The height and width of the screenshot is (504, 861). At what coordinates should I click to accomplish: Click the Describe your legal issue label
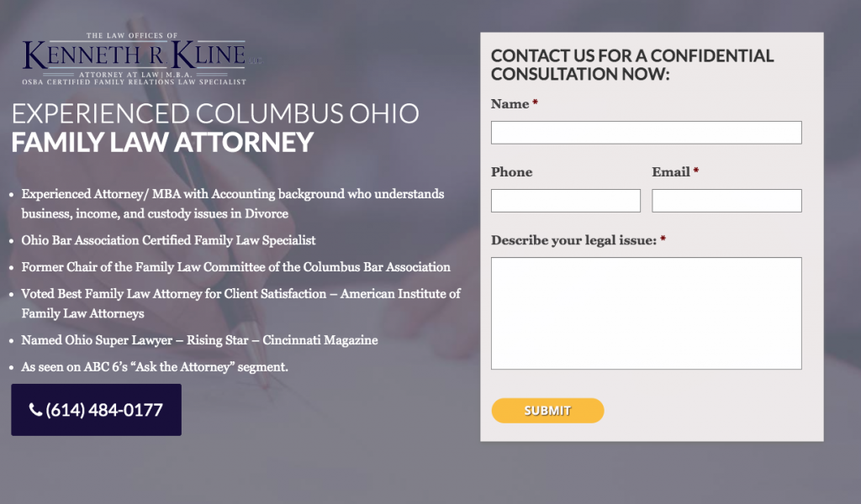point(573,240)
